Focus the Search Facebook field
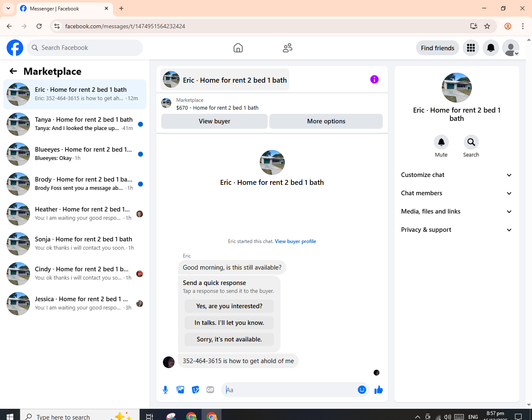This screenshot has width=532, height=420. [x=85, y=48]
